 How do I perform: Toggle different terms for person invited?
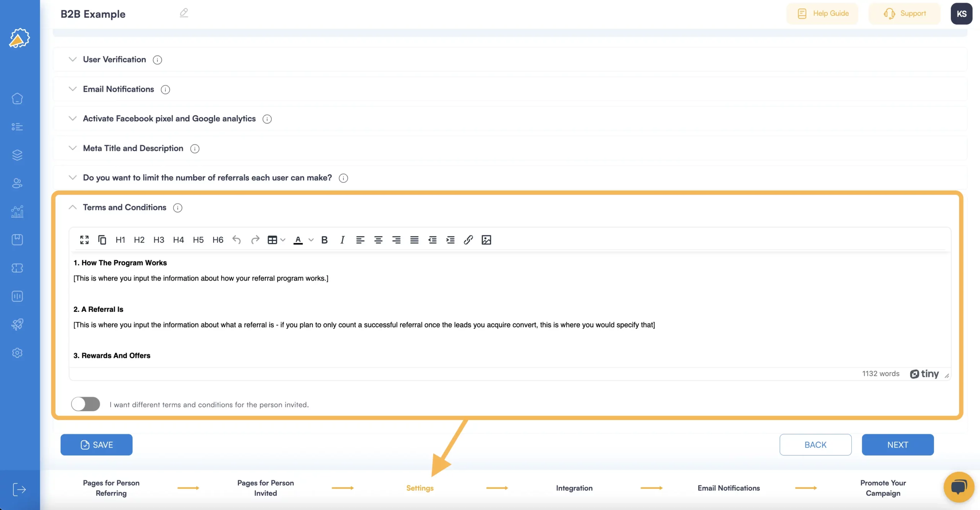pos(85,404)
